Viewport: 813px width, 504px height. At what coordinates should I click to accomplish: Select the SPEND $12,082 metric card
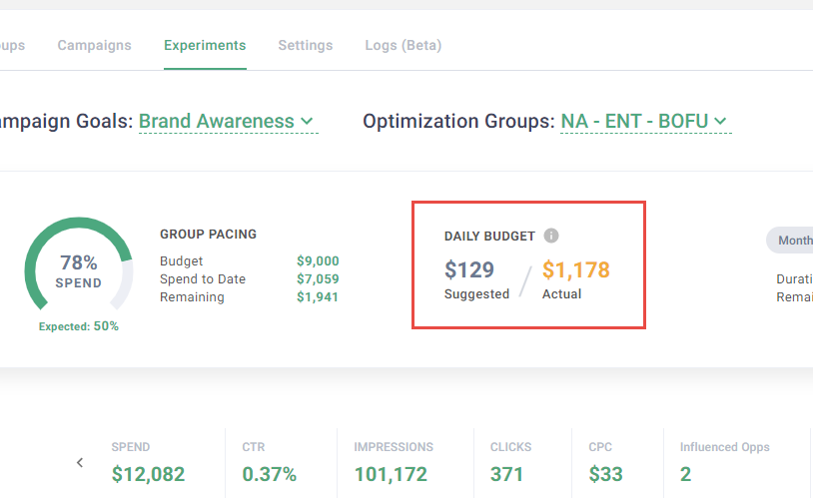(x=148, y=463)
